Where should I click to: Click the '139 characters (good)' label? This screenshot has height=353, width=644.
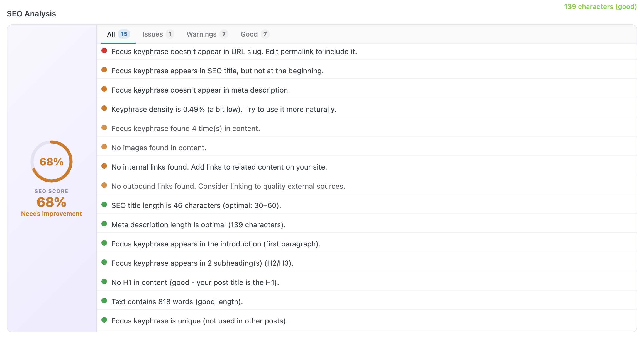pos(599,6)
